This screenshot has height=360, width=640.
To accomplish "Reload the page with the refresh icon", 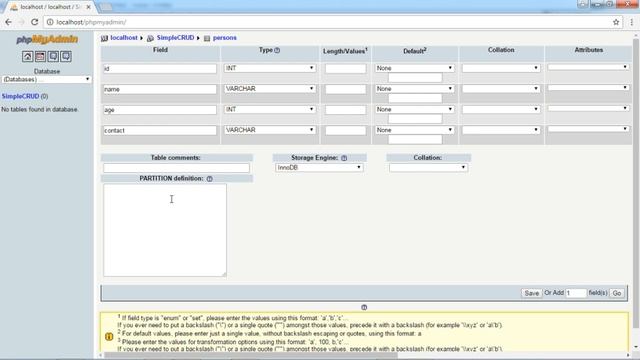I will pos(34,22).
